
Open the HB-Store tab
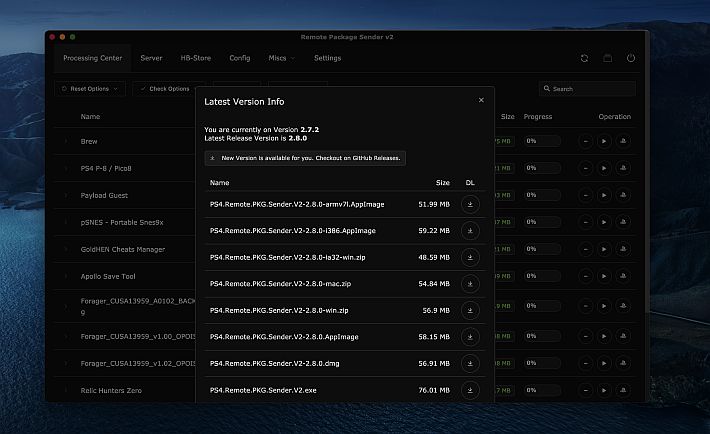click(x=196, y=58)
